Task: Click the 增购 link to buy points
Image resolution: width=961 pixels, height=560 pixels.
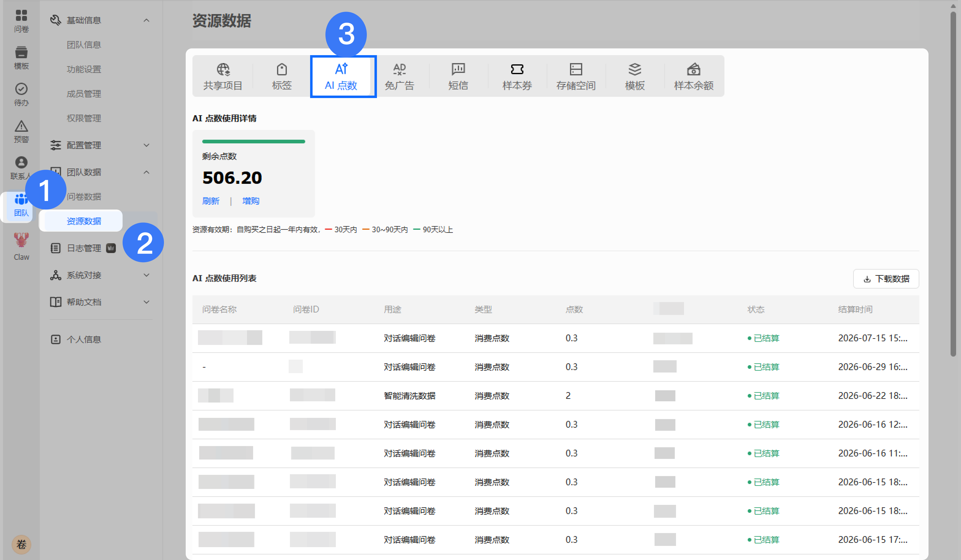Action: click(x=251, y=201)
